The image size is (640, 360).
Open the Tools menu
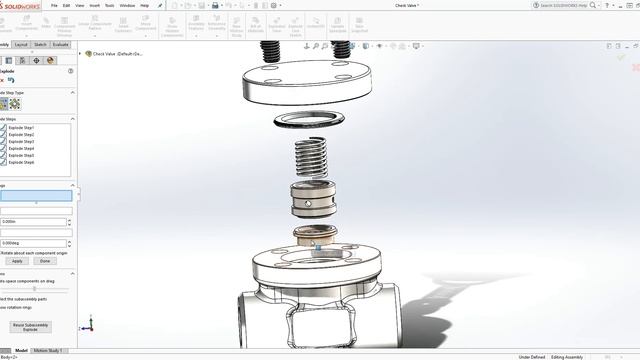tap(109, 6)
